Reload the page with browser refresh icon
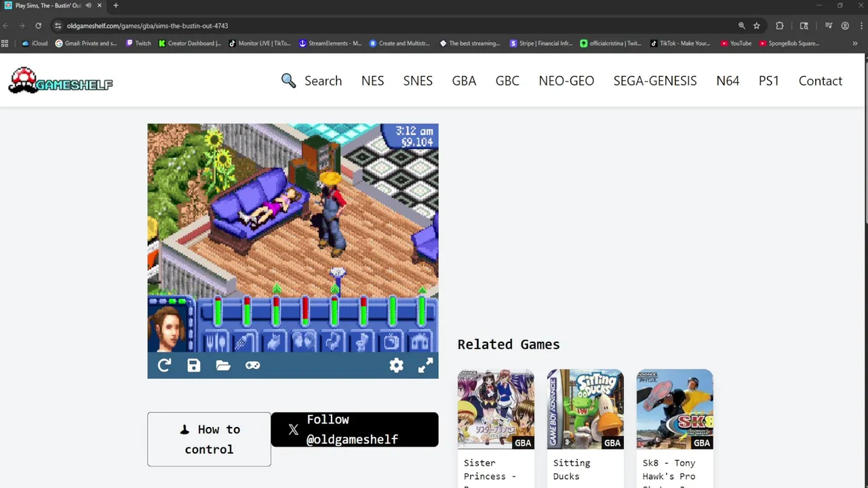Screen dimensions: 868x488 tap(38, 26)
